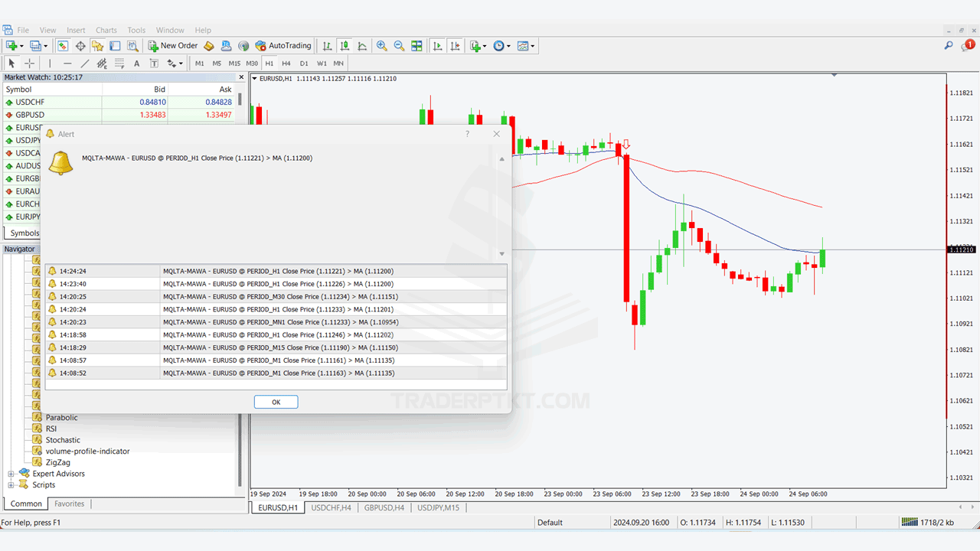Select the MN timeframe button

tap(338, 64)
